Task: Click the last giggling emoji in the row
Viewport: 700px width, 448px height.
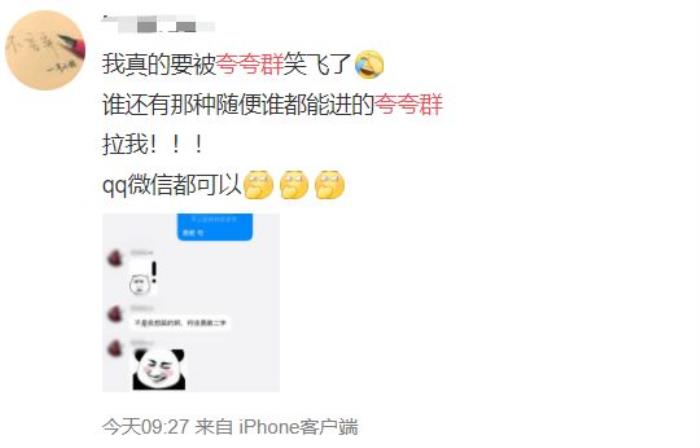Action: click(329, 184)
